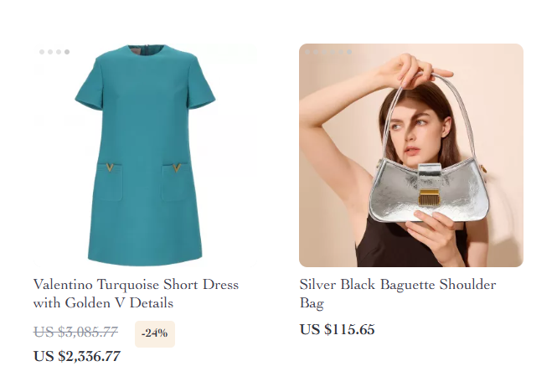The image size is (557, 392).
Task: Select fifth carousel dot on bag image
Action: pyautogui.click(x=341, y=52)
